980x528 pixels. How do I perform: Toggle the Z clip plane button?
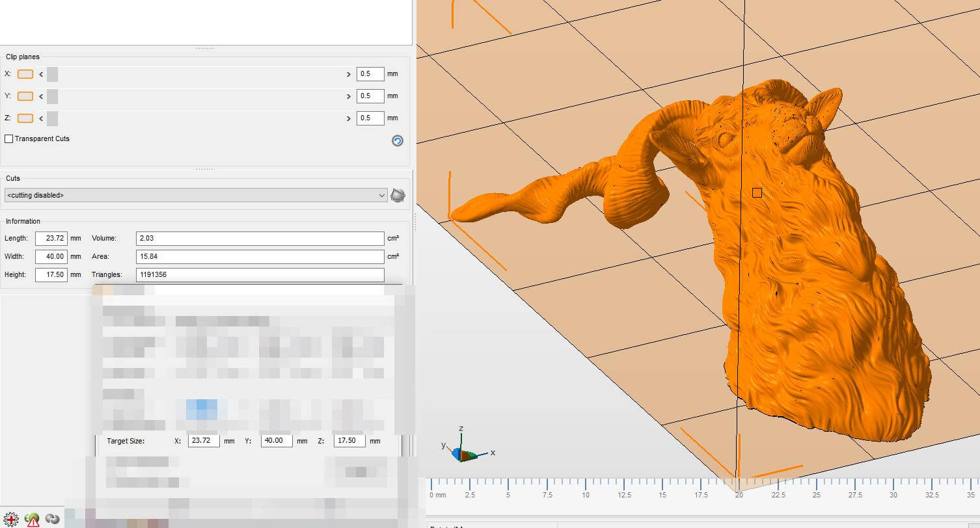pos(25,118)
